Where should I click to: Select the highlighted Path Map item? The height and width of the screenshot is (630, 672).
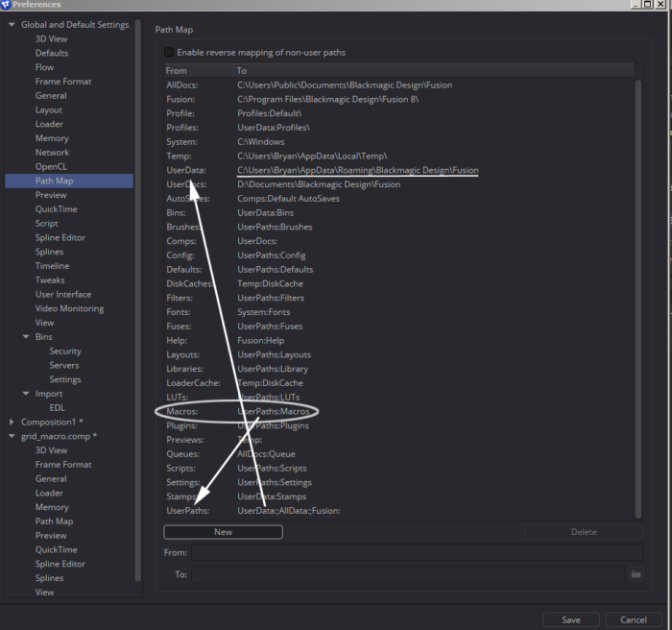click(x=69, y=181)
